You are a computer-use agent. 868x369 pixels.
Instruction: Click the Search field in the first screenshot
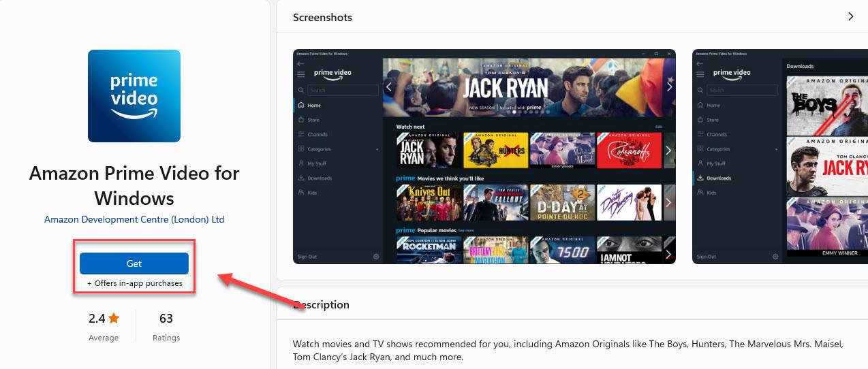tap(343, 90)
